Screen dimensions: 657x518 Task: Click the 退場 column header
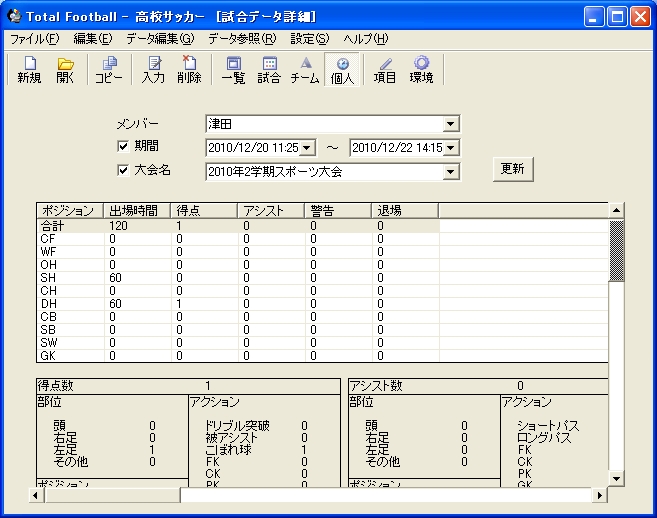(405, 210)
